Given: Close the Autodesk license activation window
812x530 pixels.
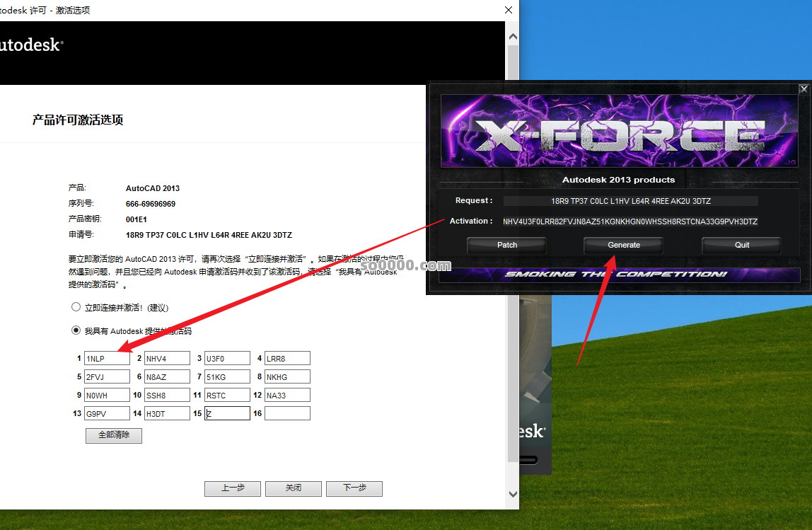Looking at the screenshot, I should tap(509, 10).
